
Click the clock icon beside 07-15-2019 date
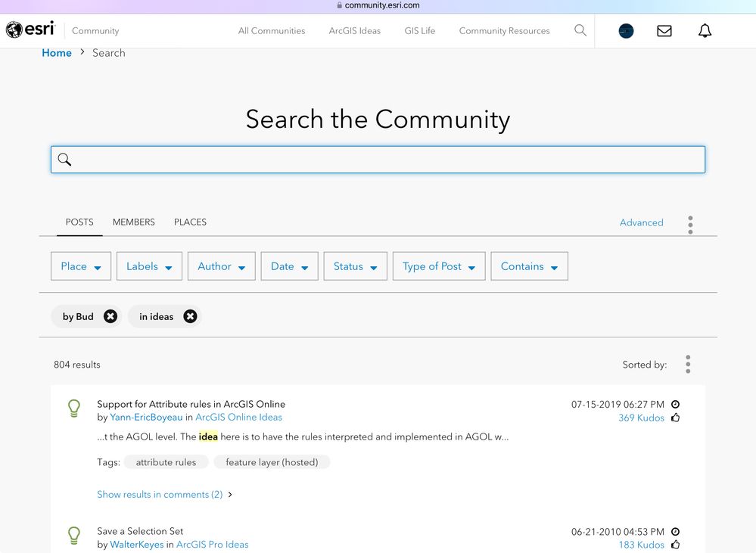pyautogui.click(x=676, y=404)
